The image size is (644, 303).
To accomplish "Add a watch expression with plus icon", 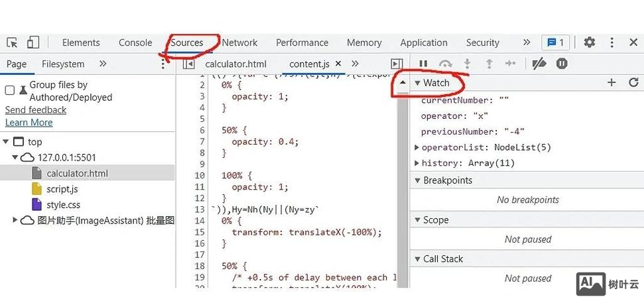I will [612, 83].
